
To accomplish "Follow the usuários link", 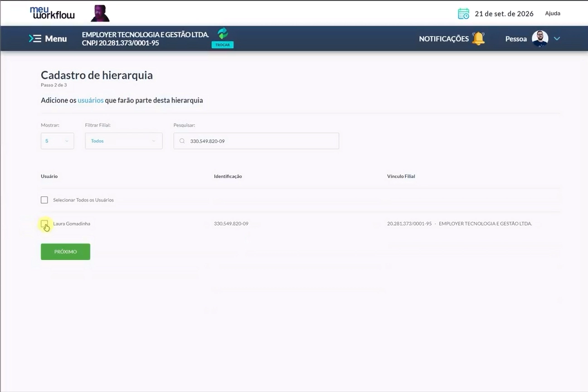I will pos(91,100).
